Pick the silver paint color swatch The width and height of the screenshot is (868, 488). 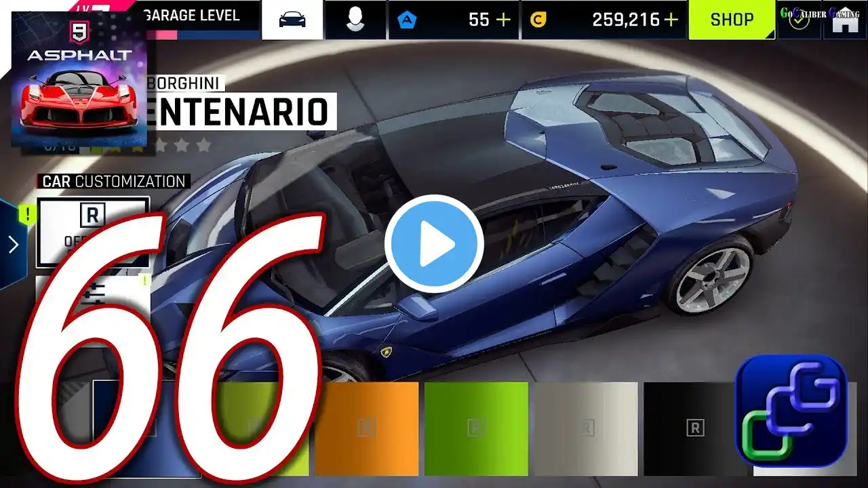586,428
